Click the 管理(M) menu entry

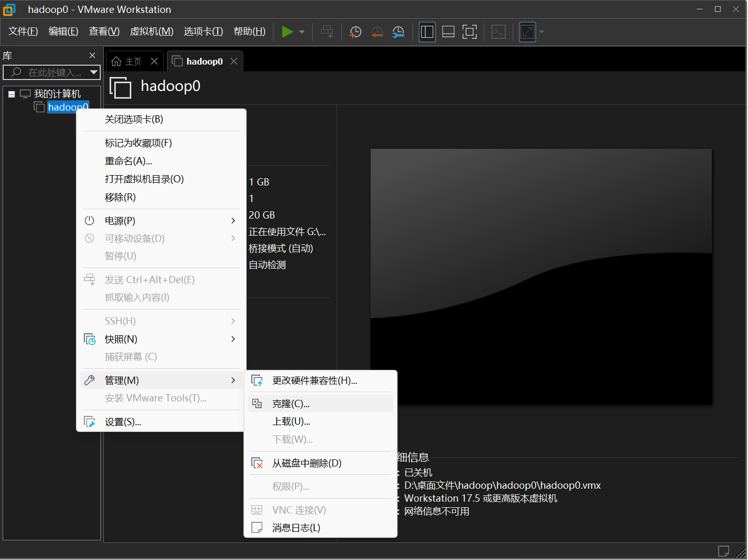[x=161, y=381]
